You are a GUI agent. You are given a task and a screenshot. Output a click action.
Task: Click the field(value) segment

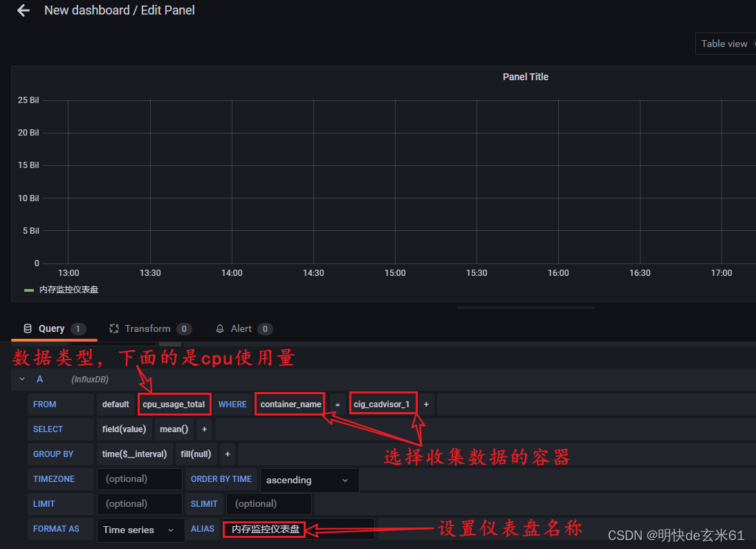coord(125,429)
